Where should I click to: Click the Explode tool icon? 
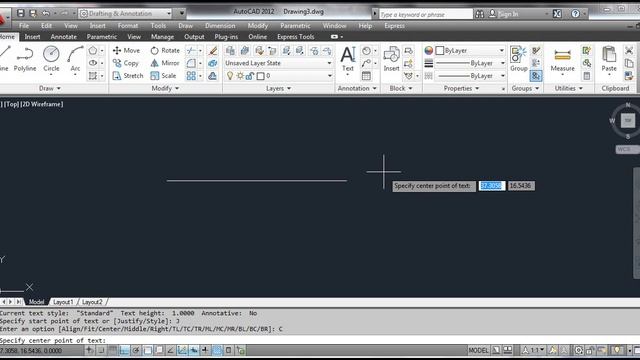pyautogui.click(x=213, y=63)
